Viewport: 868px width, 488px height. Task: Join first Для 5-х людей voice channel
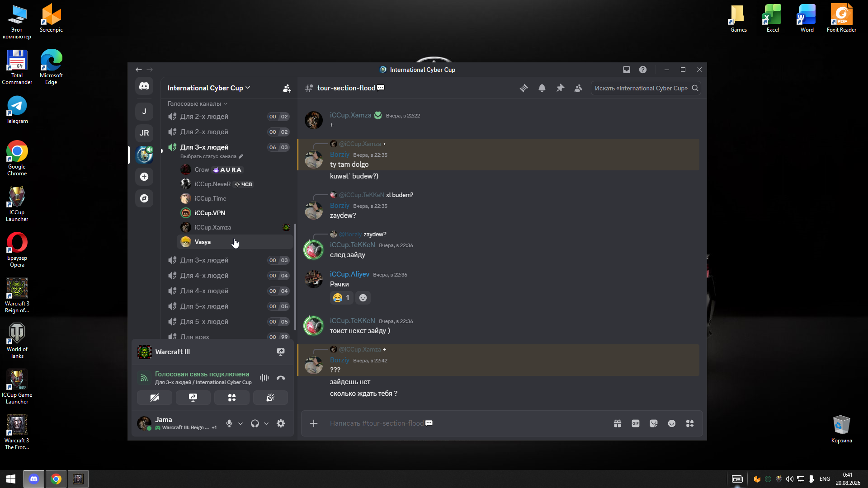click(x=229, y=306)
